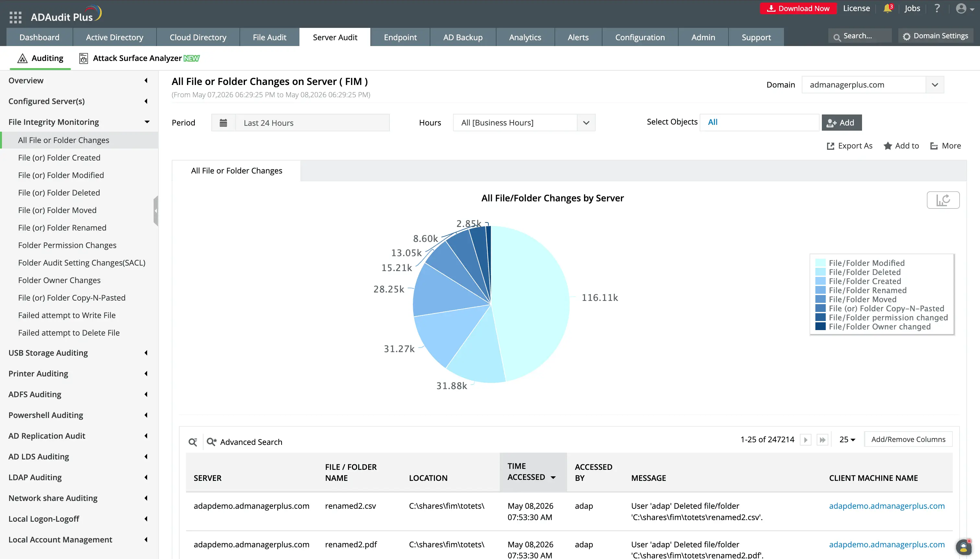Image resolution: width=980 pixels, height=559 pixels.
Task: Toggle File/Folder Owner changed legend swatch
Action: click(820, 327)
